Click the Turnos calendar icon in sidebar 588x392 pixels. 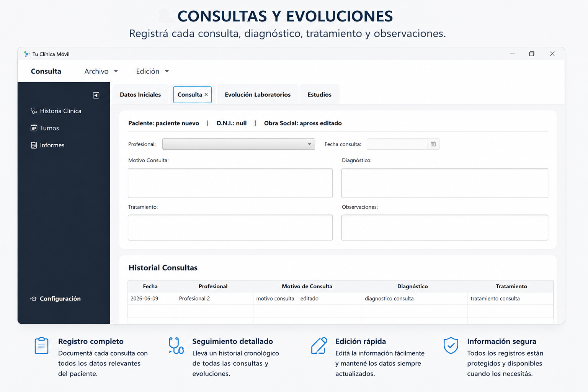tap(34, 128)
